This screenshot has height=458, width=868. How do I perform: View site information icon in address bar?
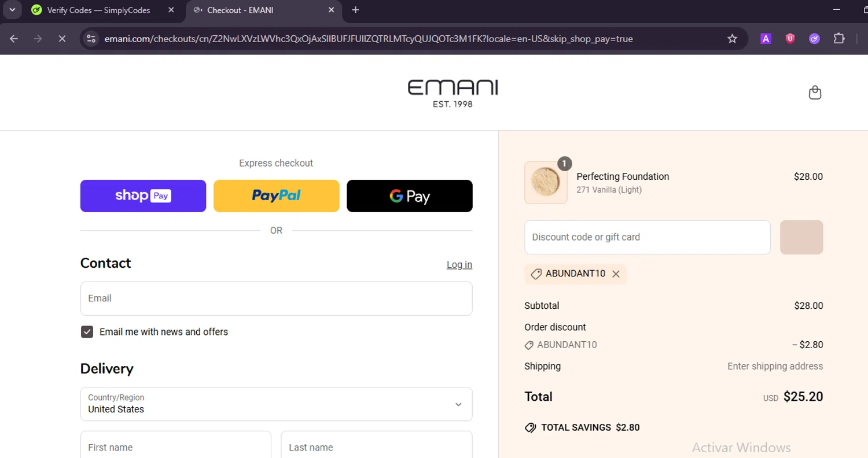click(91, 39)
